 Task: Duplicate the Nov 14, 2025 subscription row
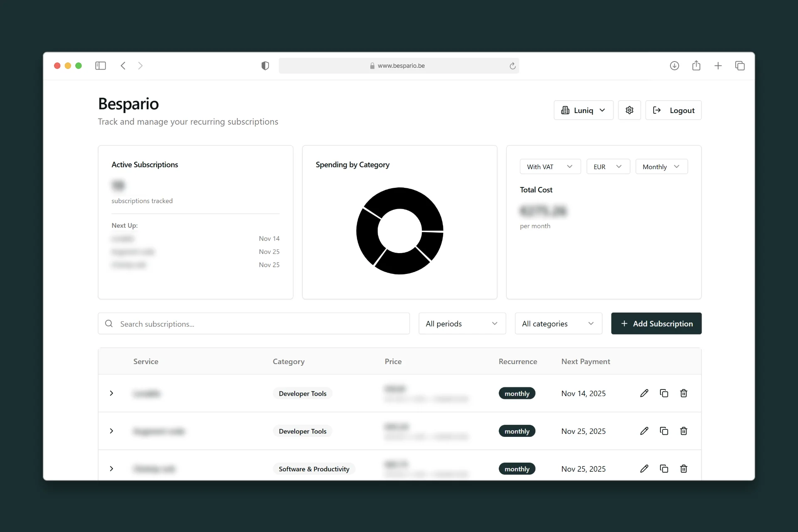tap(664, 393)
